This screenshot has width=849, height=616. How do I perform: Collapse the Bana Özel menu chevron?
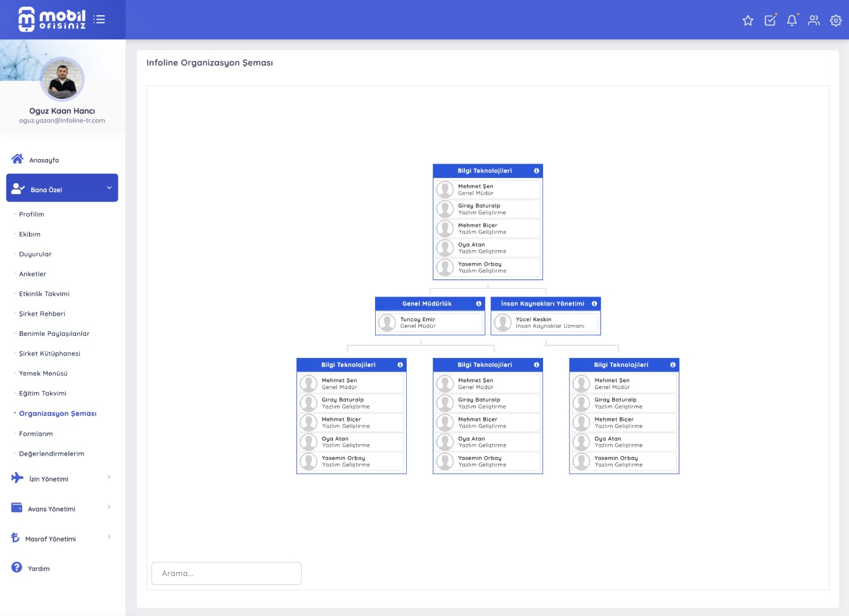click(109, 188)
